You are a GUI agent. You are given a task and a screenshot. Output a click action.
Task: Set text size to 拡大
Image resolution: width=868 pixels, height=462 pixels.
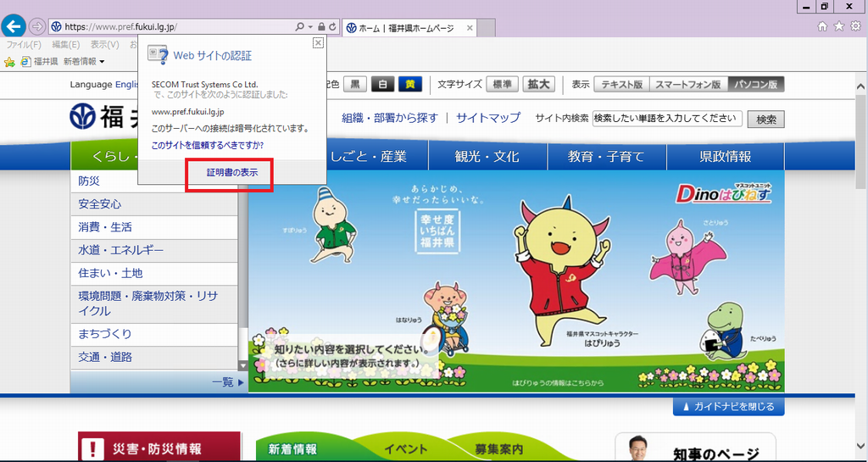coord(538,84)
